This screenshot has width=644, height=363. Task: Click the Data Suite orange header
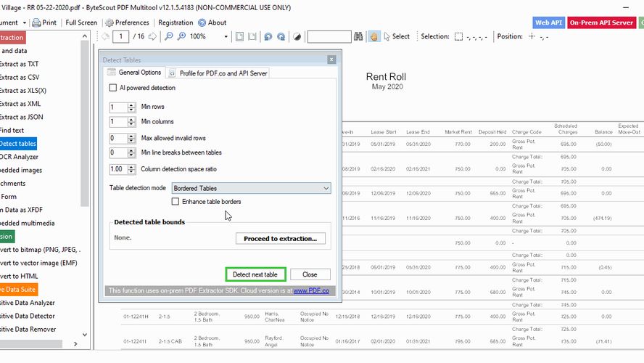[18, 290]
